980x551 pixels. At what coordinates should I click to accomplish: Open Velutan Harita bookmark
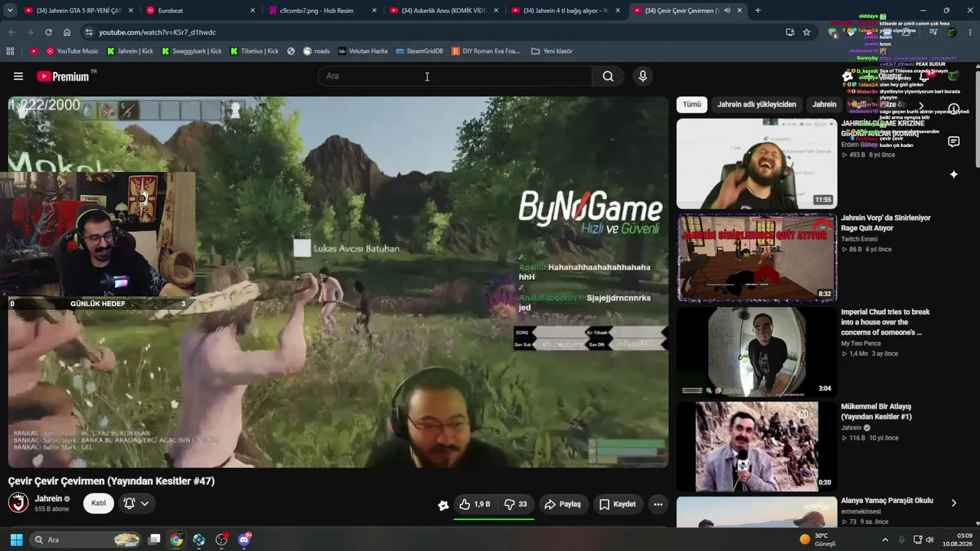363,51
